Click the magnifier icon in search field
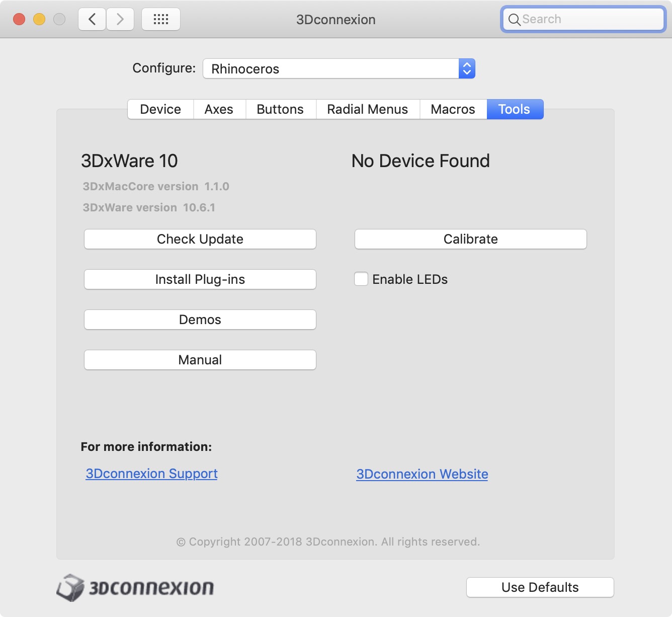Image resolution: width=672 pixels, height=617 pixels. 514,20
